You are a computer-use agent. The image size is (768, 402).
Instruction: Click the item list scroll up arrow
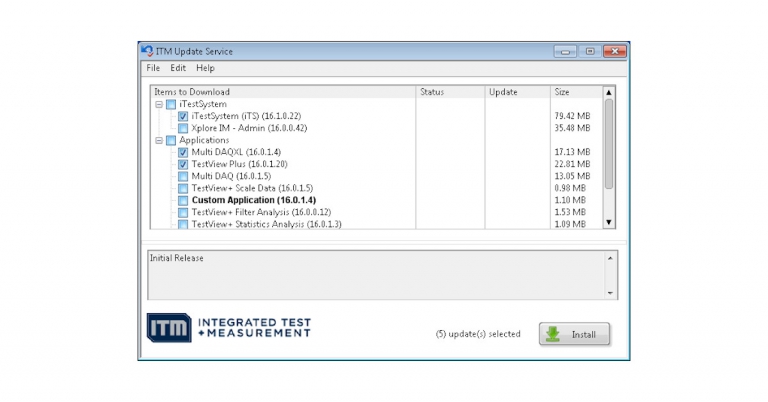[609, 92]
